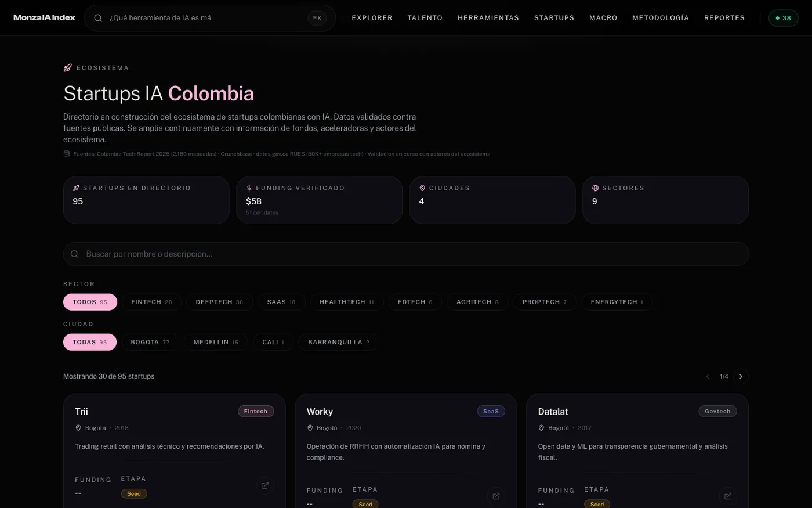Click Trii description about trading retail
This screenshot has width=812, height=508.
[169, 446]
